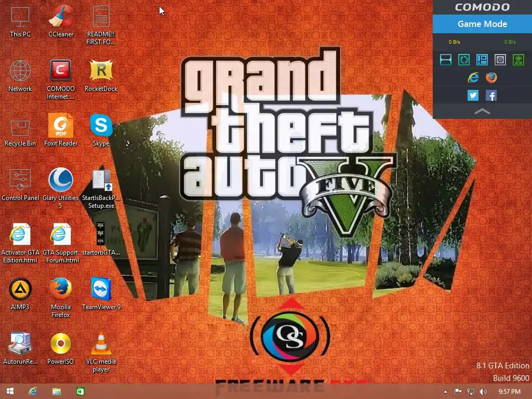The width and height of the screenshot is (532, 399).
Task: Select the startorbGTA file icon
Action: (101, 240)
